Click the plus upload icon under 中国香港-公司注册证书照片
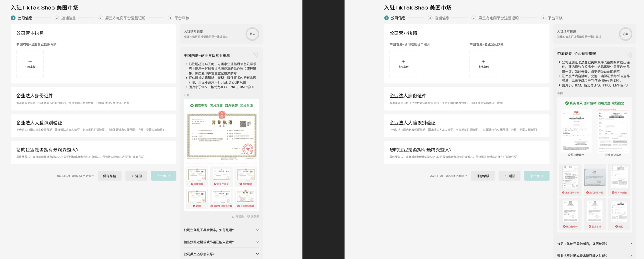Screen dimensions: 644x259 pos(403,61)
